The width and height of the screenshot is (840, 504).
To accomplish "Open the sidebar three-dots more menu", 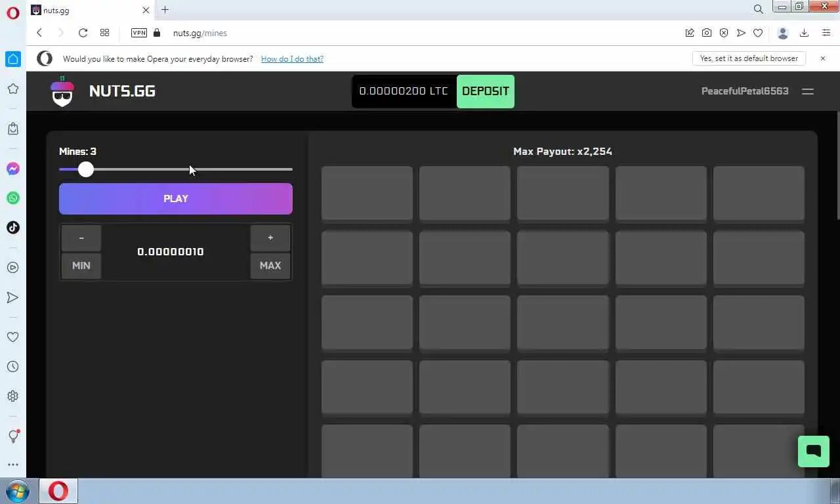I will tap(12, 465).
